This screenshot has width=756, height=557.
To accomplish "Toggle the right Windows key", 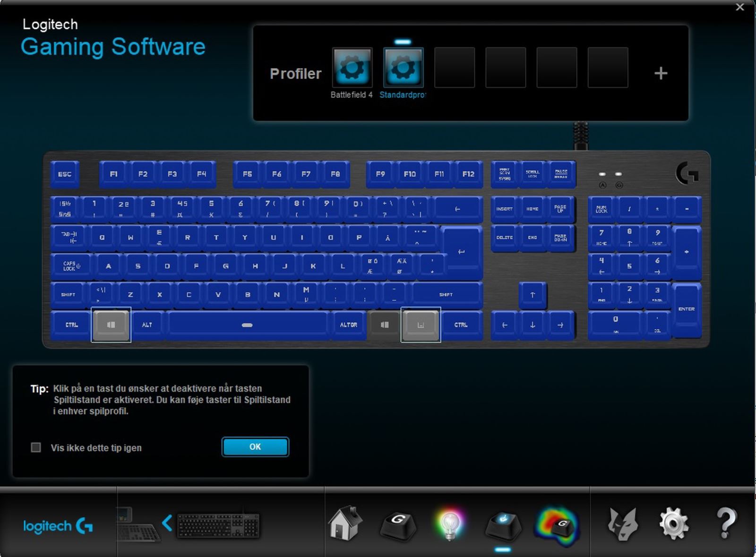I will 385,325.
